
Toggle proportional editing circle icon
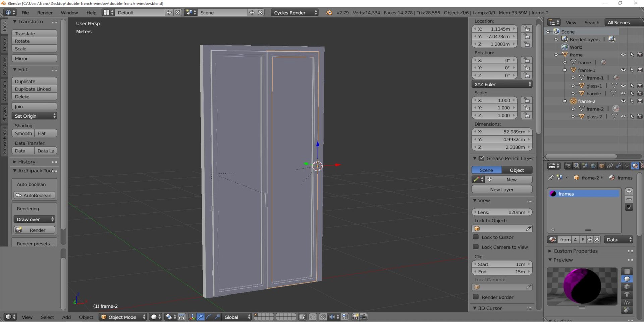point(313,317)
